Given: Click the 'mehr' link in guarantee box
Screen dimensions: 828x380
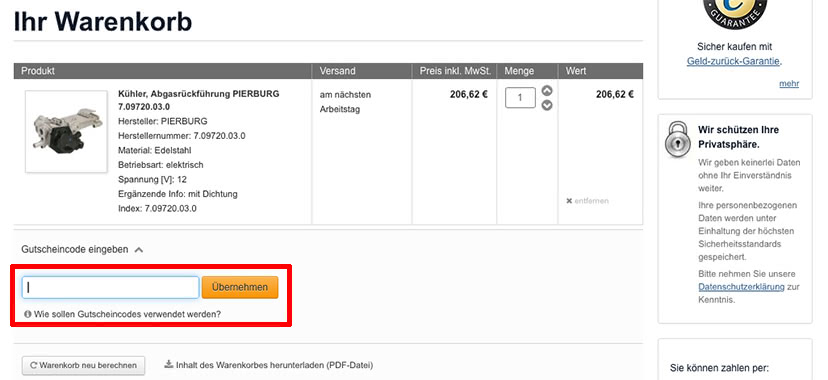Looking at the screenshot, I should (789, 83).
